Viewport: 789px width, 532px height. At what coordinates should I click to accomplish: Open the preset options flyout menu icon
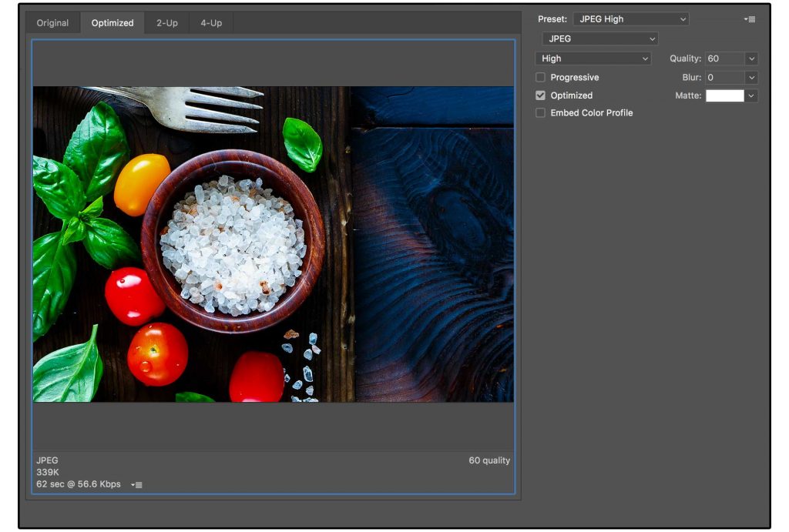[749, 19]
